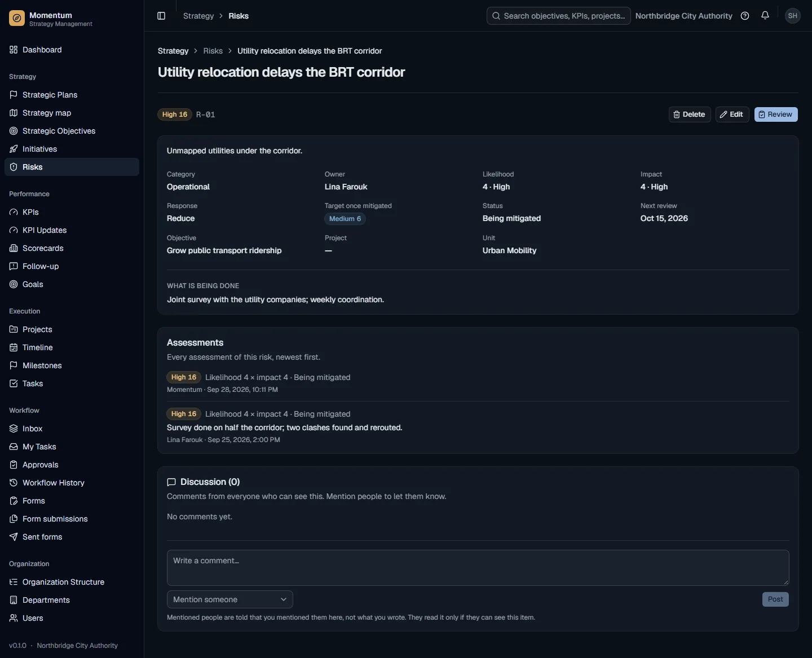Start a Review of this risk
812x658 pixels.
776,114
